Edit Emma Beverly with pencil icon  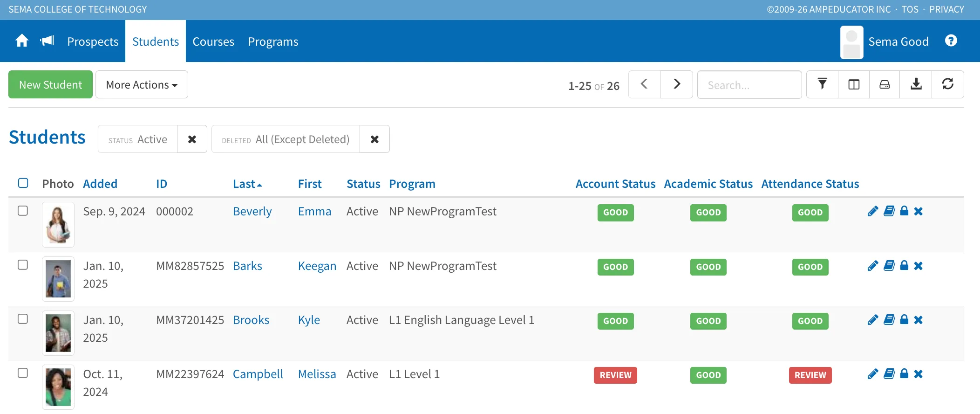[x=873, y=211]
